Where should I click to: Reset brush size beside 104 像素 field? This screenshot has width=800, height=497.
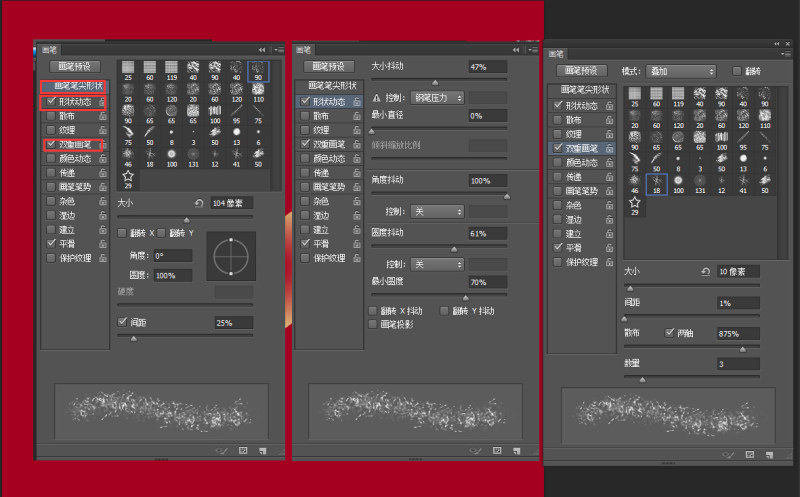198,203
